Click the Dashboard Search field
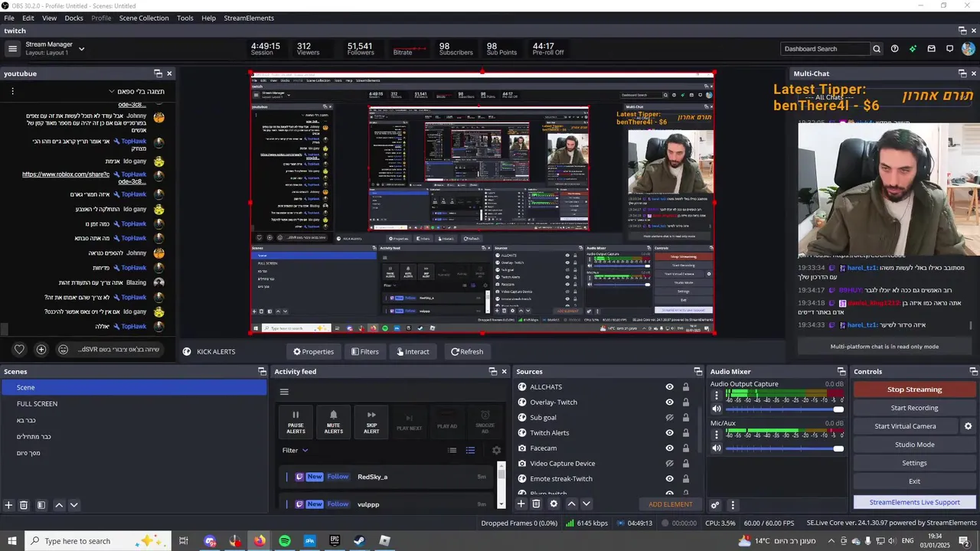This screenshot has height=551, width=980. [x=825, y=49]
